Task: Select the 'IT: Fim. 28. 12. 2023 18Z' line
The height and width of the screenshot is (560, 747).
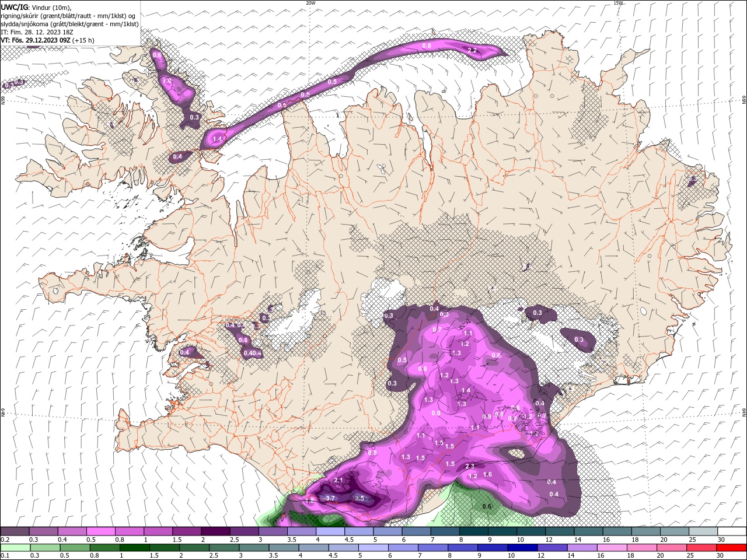Action: [37, 32]
